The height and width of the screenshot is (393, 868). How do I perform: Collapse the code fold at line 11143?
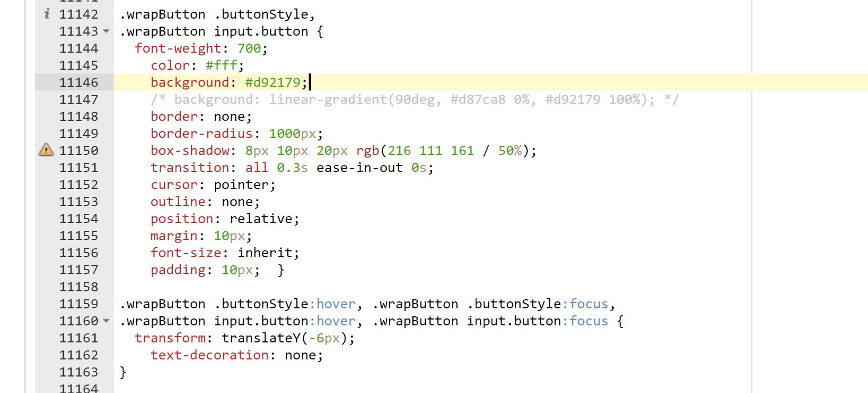tap(106, 31)
